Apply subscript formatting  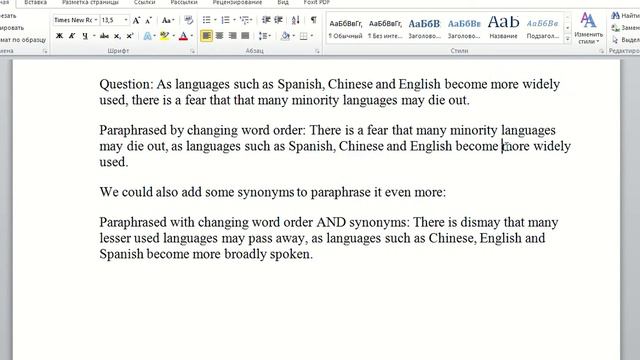pyautogui.click(x=117, y=36)
